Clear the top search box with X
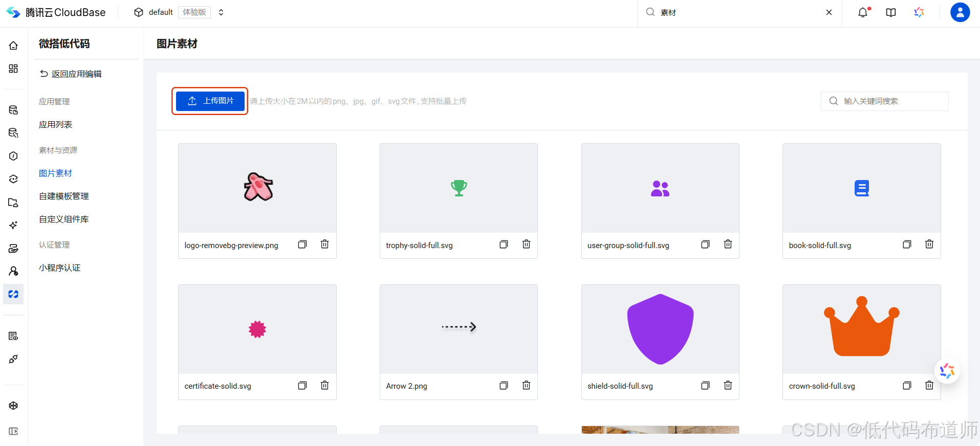The width and height of the screenshot is (980, 446). pos(829,12)
